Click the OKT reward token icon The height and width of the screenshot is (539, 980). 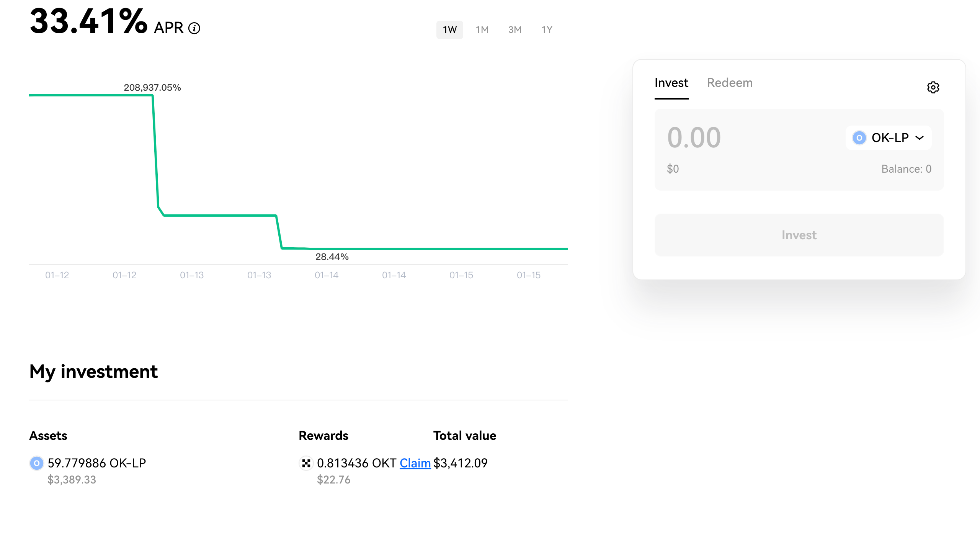(x=306, y=463)
